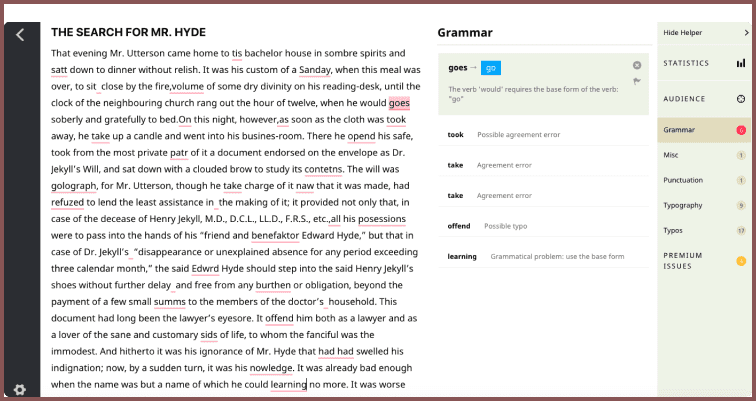756x401 pixels.
Task: Click underlined word 'golograph' in the document
Action: pyautogui.click(x=73, y=185)
